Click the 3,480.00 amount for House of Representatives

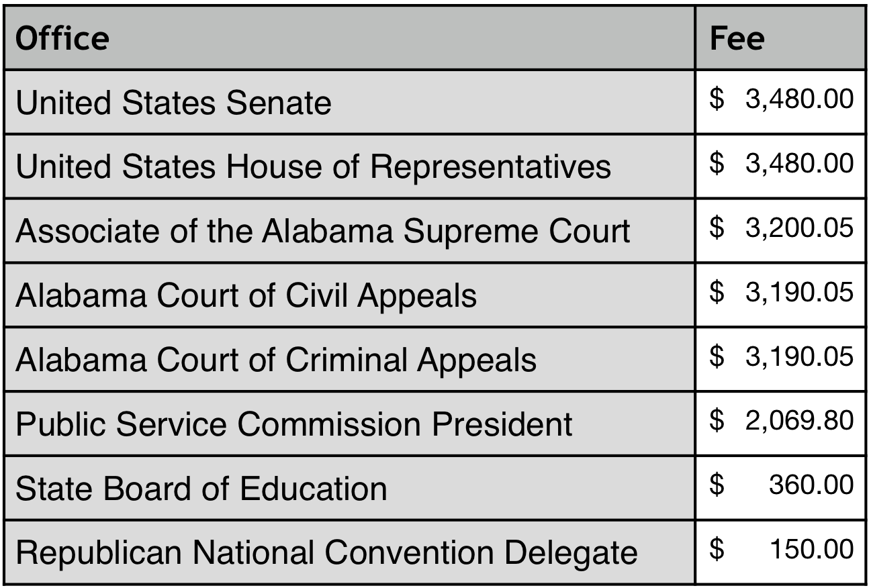799,164
